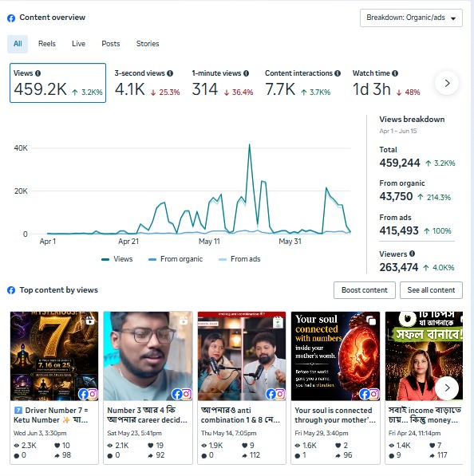Click the Driver Number 7 post title
Viewport: 474px width, 476px height.
(51, 415)
